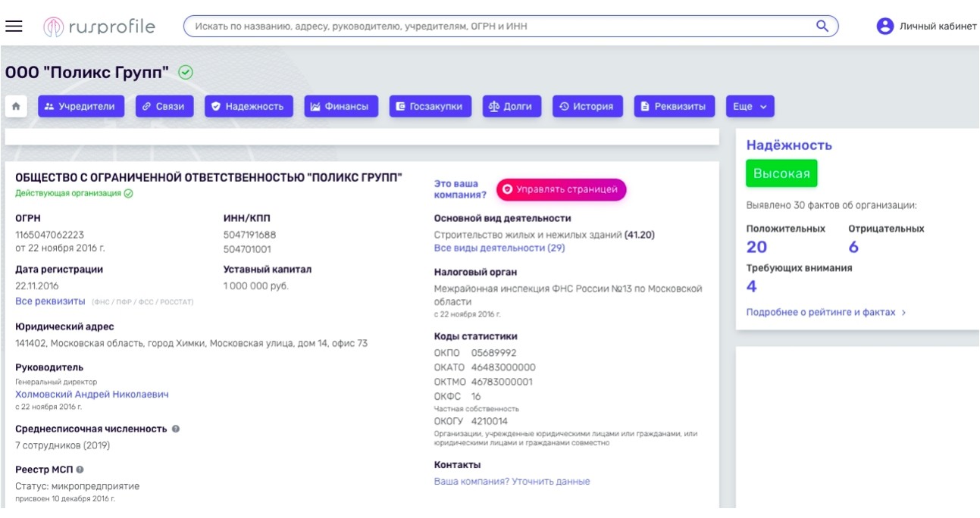The image size is (980, 518).
Task: Click the Это ваша компания? text
Action: click(460, 189)
